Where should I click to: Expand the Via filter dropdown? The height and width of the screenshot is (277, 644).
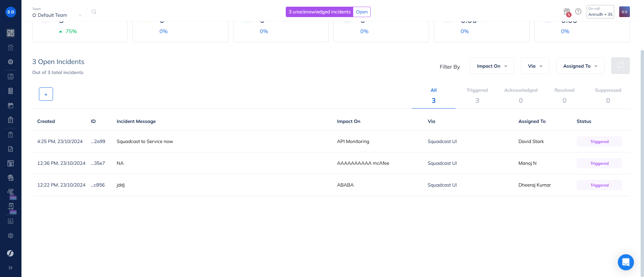coord(535,66)
